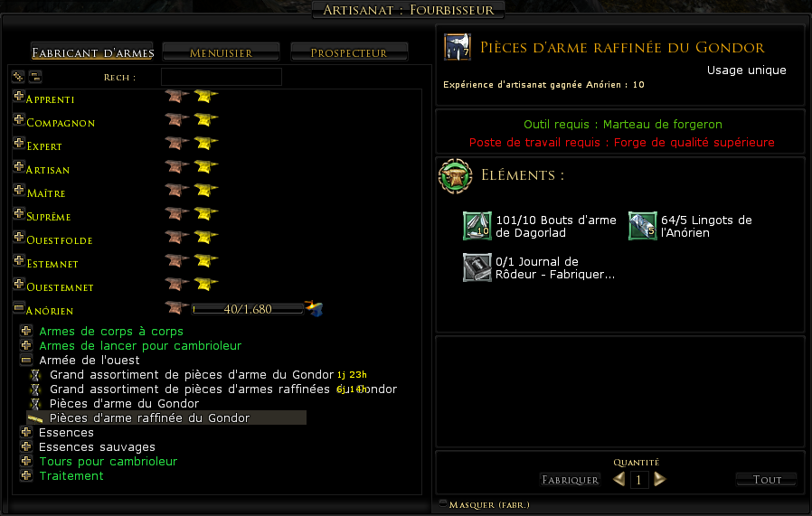
Task: Click the blue anvil icon after Anórien progress bar
Action: (x=314, y=308)
